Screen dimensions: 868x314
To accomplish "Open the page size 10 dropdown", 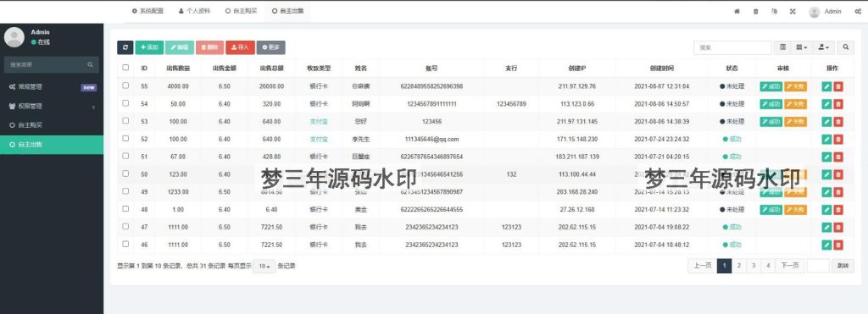I will (x=264, y=266).
